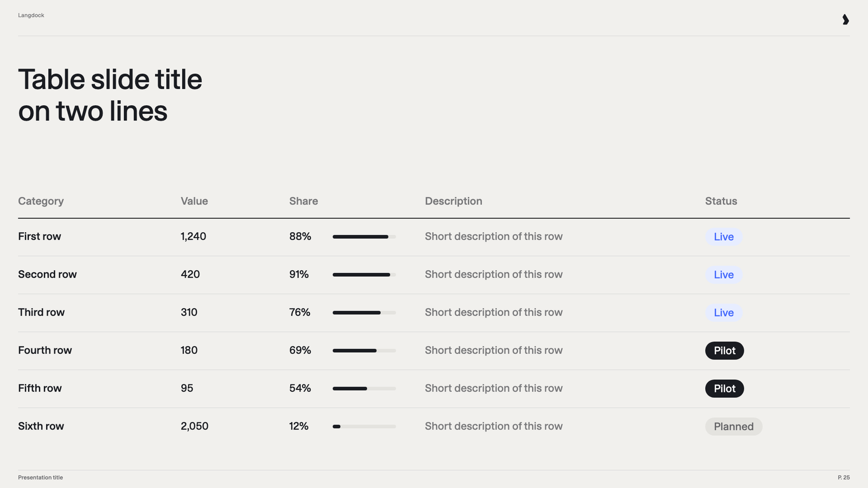Click the value 310

coord(189,312)
